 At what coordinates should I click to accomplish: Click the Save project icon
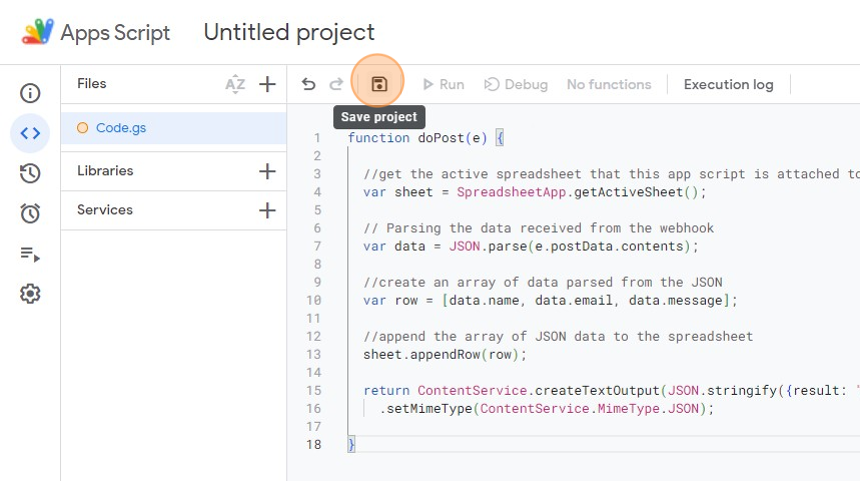[379, 85]
